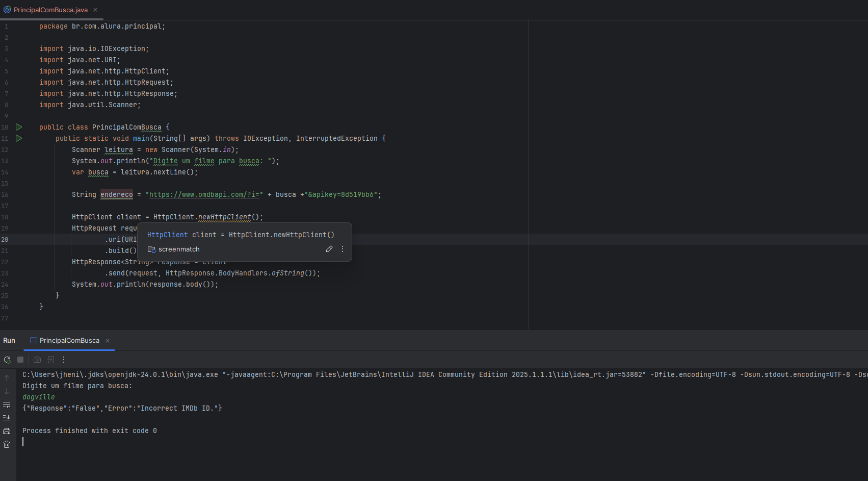The image size is (868, 481).
Task: Click the popup's HttpClient client declaration text
Action: coord(241,235)
